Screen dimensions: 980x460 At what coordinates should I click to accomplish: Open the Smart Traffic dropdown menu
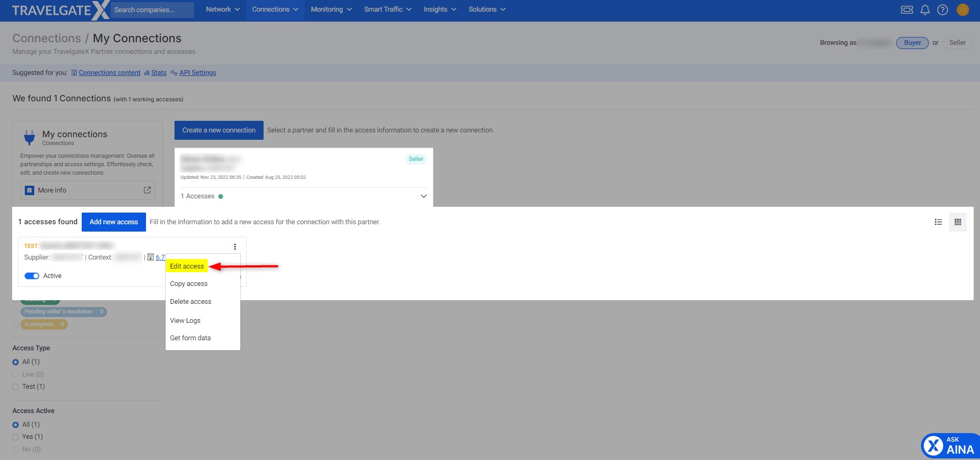tap(387, 9)
